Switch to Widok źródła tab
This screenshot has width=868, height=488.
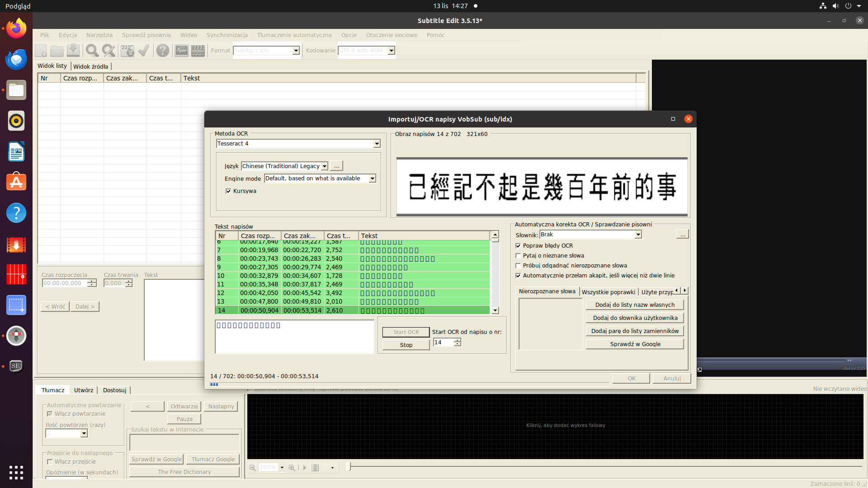click(x=90, y=66)
